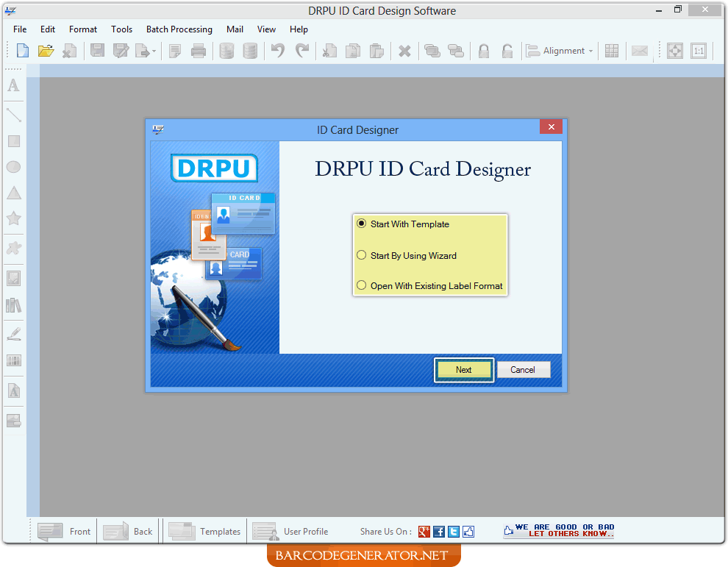Select the Line drawing tool
The height and width of the screenshot is (567, 728).
tap(14, 114)
